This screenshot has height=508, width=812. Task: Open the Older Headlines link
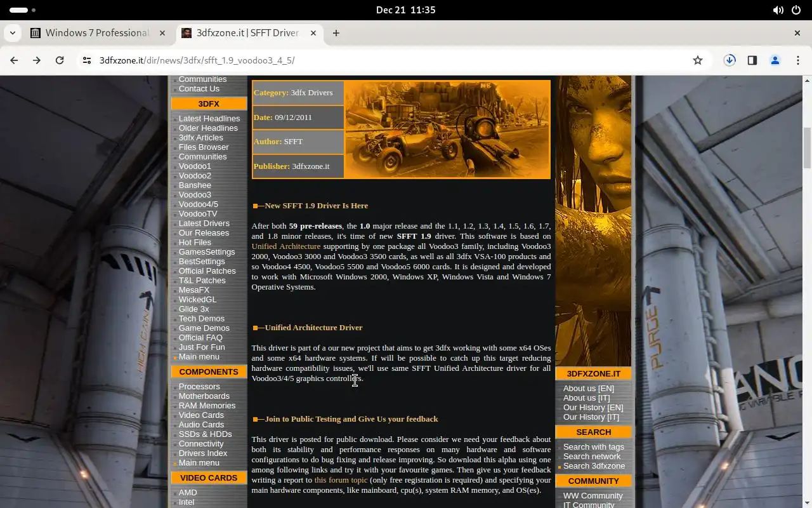(x=208, y=128)
